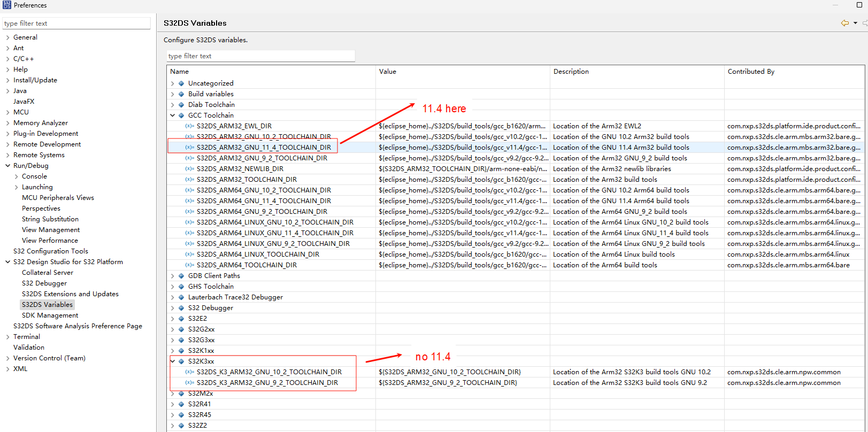The width and height of the screenshot is (868, 432).
Task: Click the Diab Toolchain diamond icon
Action: pos(181,105)
